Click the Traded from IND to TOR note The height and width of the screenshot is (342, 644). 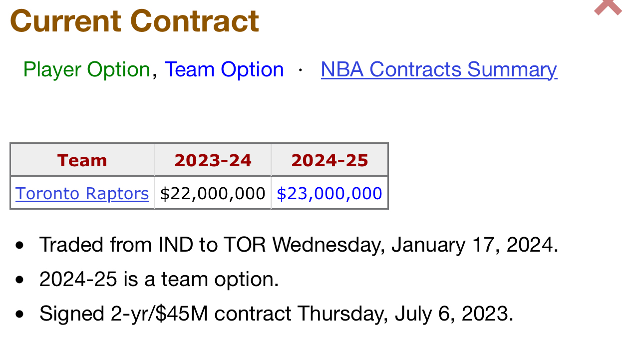pos(299,245)
